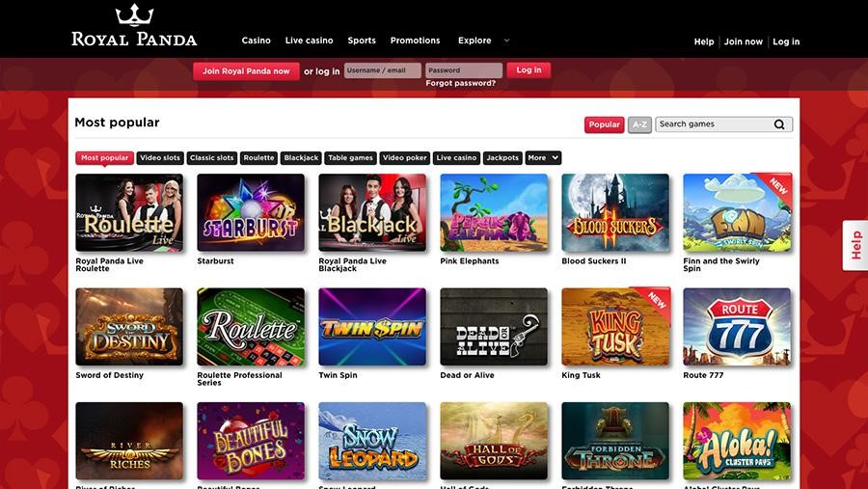Open the side Help tab
Image resolution: width=868 pixels, height=489 pixels.
pos(855,245)
